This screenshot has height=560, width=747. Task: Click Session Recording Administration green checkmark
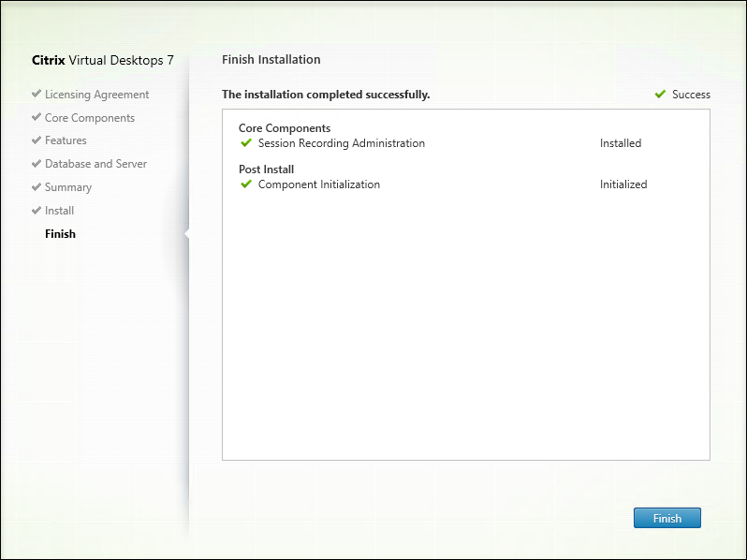click(x=246, y=143)
